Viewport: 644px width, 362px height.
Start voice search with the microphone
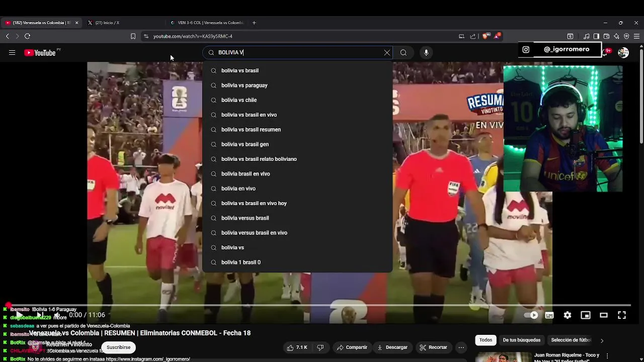pyautogui.click(x=426, y=53)
